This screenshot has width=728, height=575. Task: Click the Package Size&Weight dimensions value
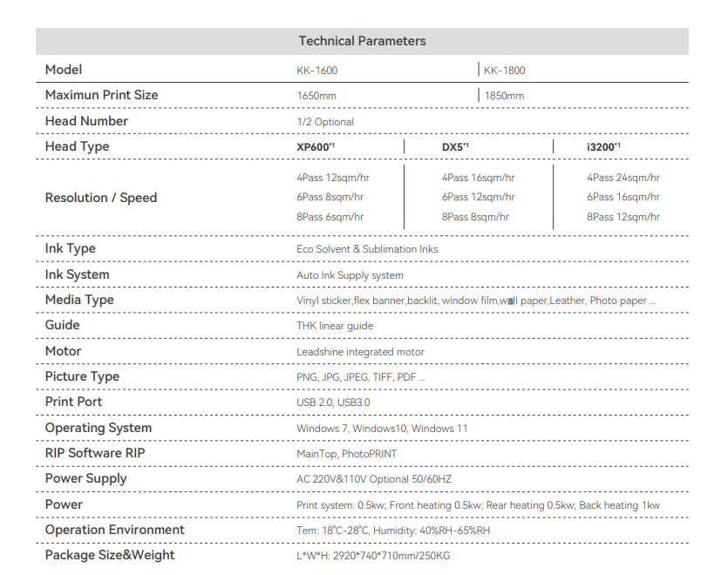(373, 556)
